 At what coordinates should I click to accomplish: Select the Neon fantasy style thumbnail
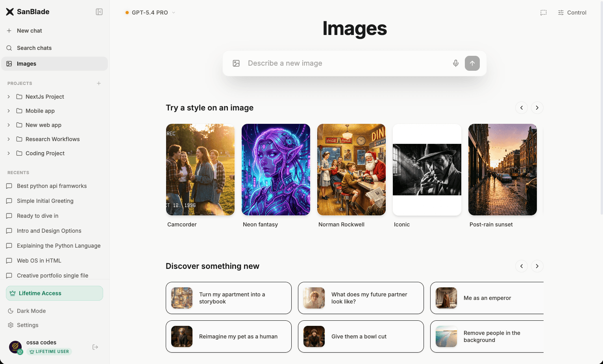click(x=276, y=169)
